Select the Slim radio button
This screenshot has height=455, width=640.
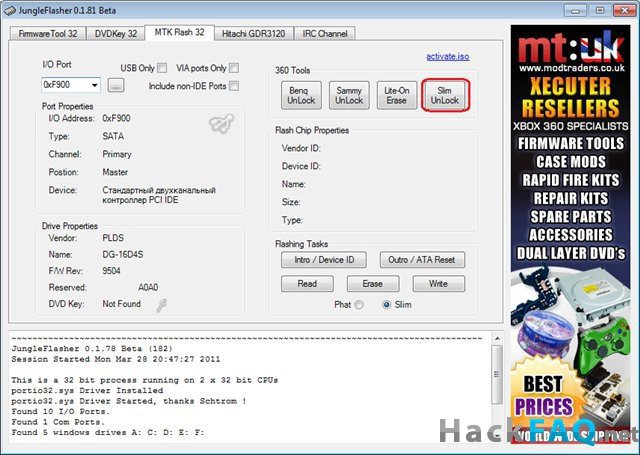(386, 305)
